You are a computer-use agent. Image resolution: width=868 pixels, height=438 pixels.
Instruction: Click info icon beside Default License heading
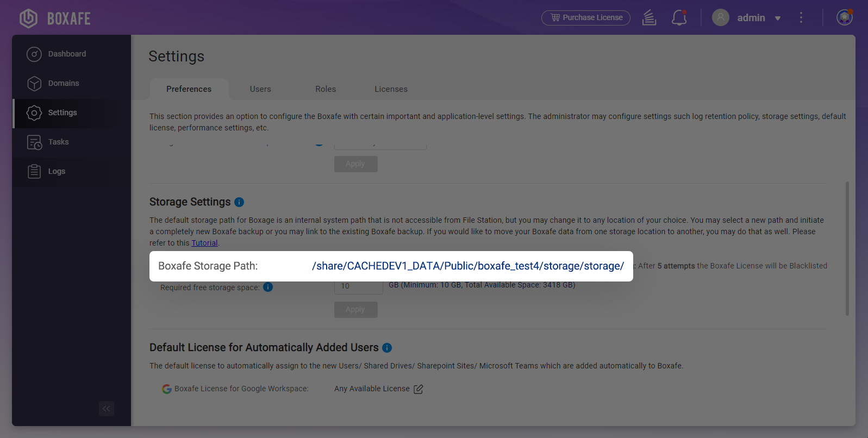click(387, 348)
